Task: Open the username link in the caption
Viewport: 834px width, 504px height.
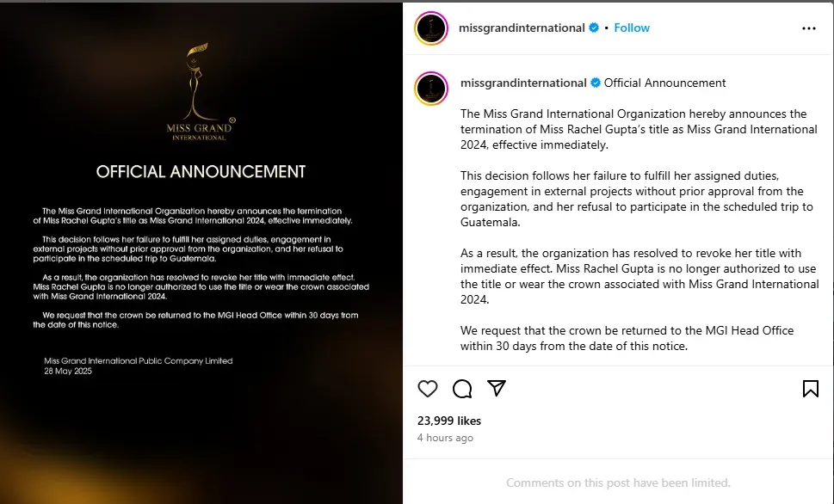Action: (x=523, y=83)
